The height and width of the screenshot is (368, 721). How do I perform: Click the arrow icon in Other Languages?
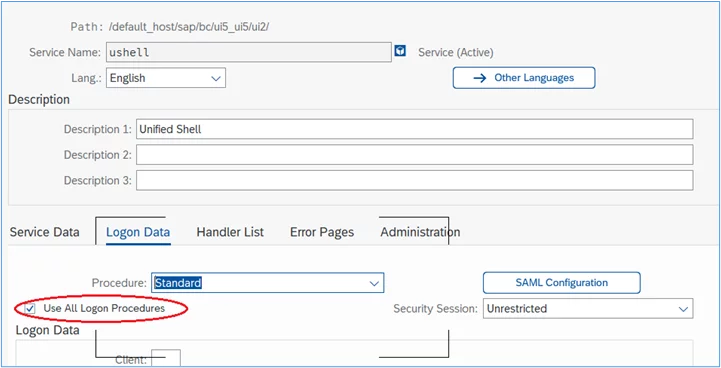480,78
